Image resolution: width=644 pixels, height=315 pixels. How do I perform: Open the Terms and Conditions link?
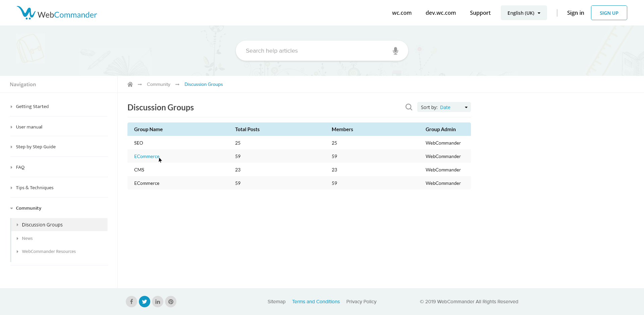(x=316, y=302)
